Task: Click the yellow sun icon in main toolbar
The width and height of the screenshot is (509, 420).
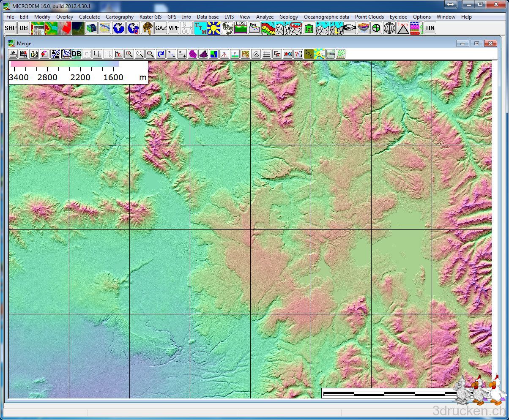Action: [x=214, y=28]
